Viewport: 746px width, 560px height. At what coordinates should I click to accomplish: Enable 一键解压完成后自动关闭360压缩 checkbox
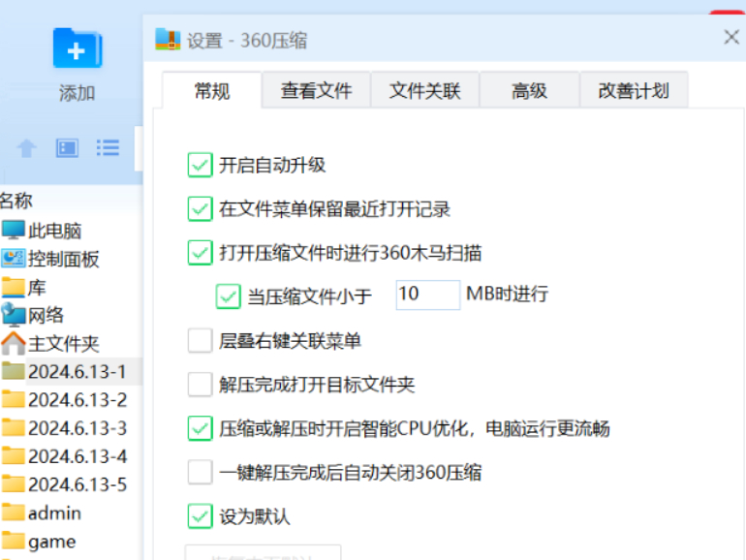[x=200, y=473]
